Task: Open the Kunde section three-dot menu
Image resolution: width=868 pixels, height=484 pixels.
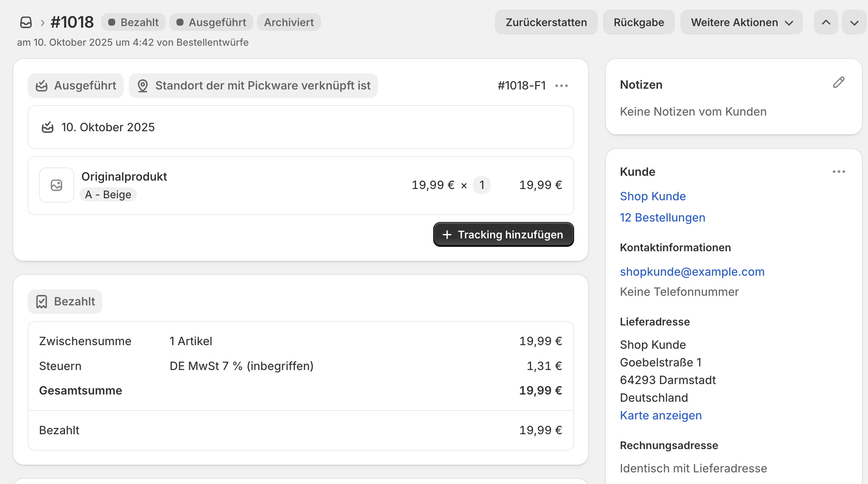Action: [838, 172]
